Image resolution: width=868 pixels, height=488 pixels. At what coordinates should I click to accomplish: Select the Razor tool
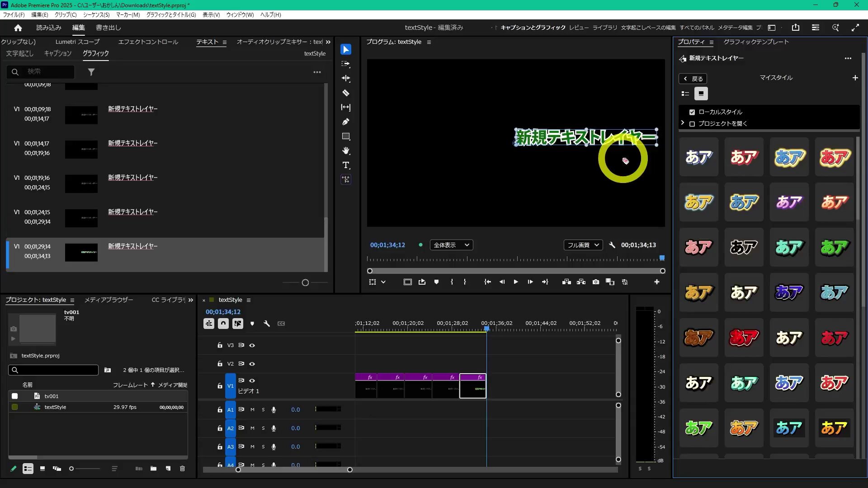[346, 93]
